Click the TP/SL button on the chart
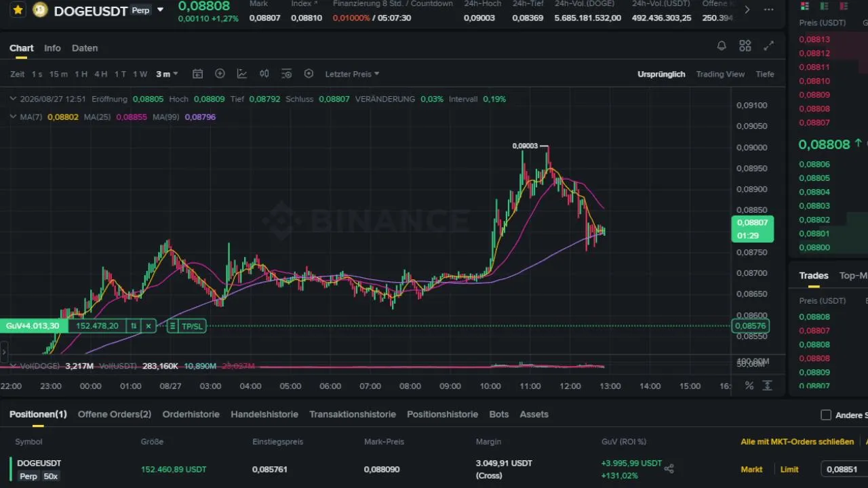 tap(192, 326)
